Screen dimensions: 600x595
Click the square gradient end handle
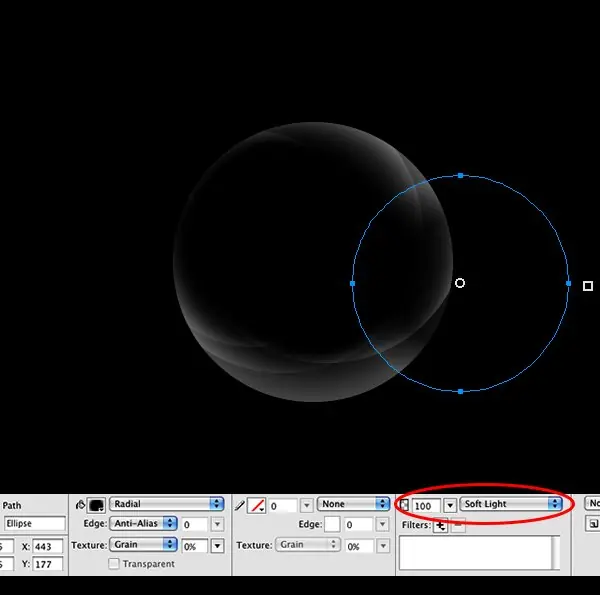click(588, 286)
